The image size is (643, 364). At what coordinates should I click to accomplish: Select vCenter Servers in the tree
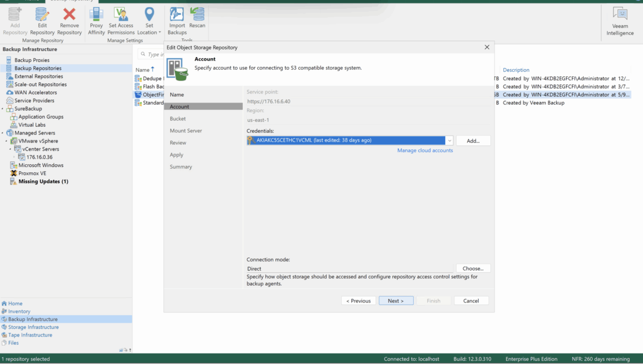coord(40,149)
